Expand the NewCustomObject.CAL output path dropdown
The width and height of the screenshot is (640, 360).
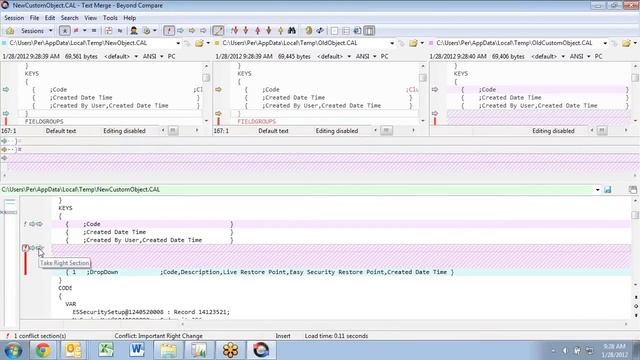point(598,189)
